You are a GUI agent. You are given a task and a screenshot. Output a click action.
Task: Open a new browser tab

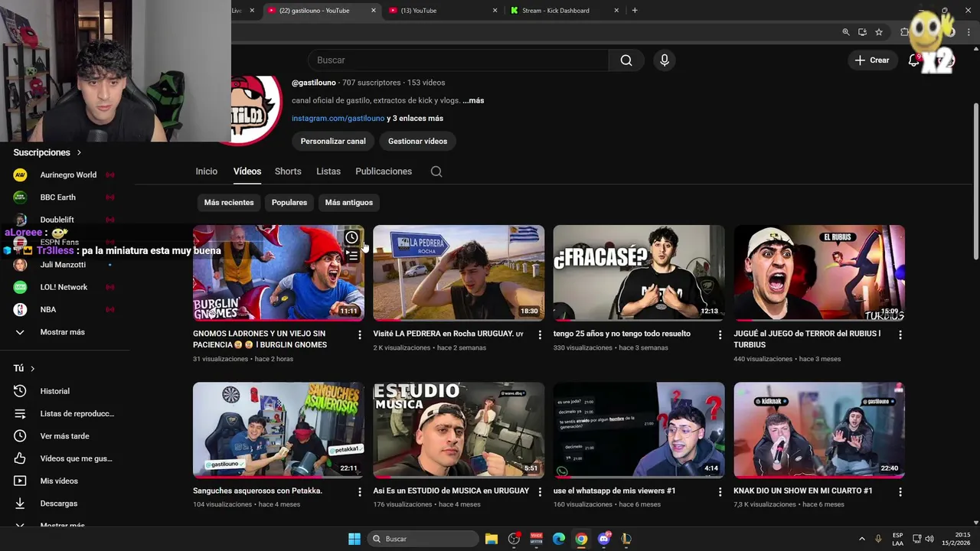coord(635,11)
